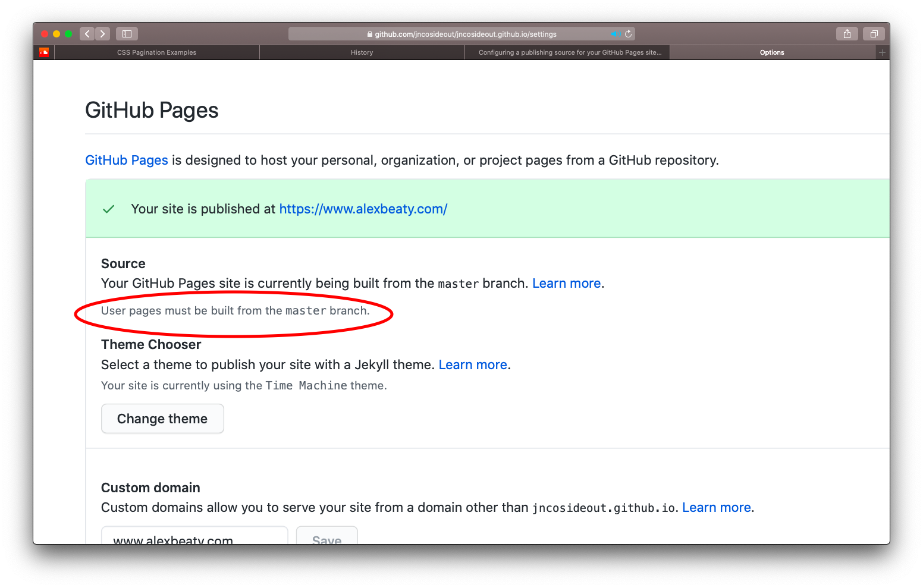The image size is (923, 588).
Task: Click the custom domain field with www.alexbeaty.com
Action: 194,535
